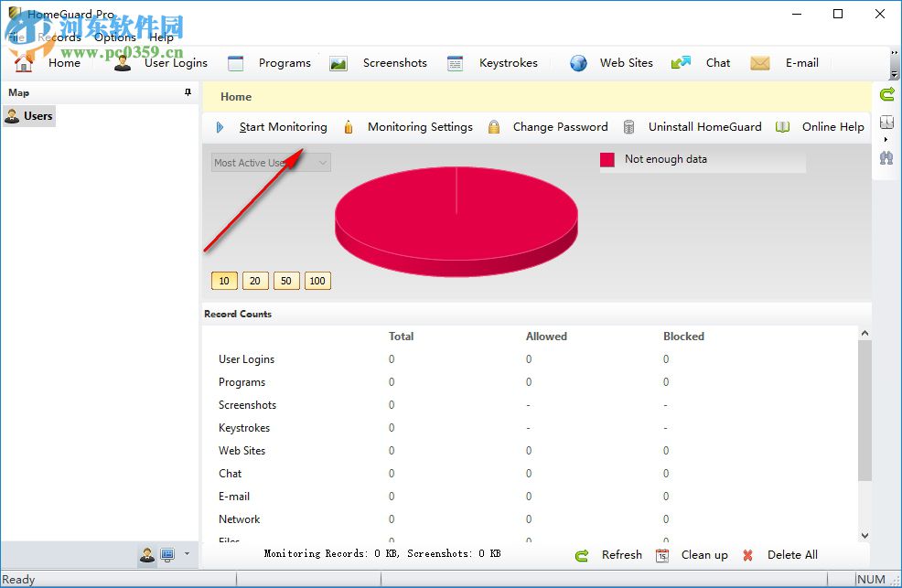The image size is (902, 588).
Task: Select the E-mail envelope icon
Action: coord(759,62)
